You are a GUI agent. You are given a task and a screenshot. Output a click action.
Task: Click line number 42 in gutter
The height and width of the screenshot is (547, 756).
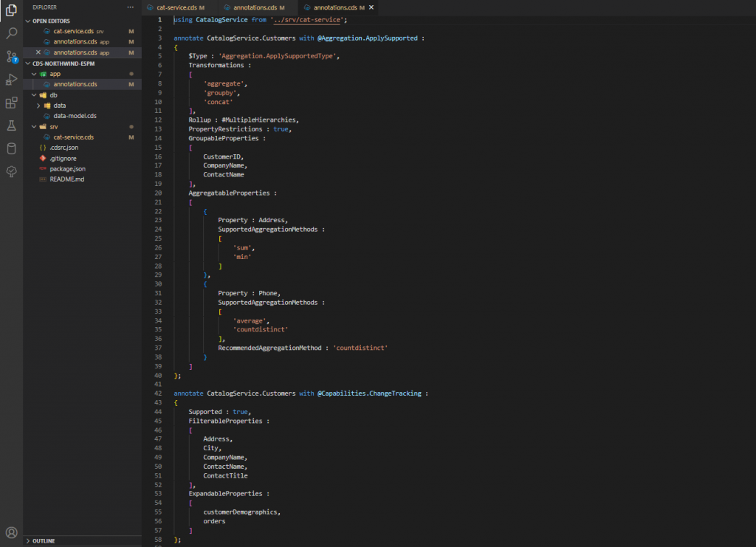pos(158,393)
